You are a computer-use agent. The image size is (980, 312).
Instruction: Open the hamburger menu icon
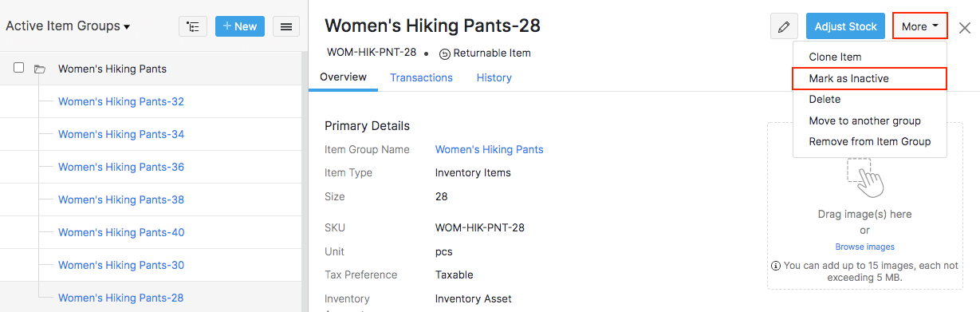pyautogui.click(x=286, y=26)
